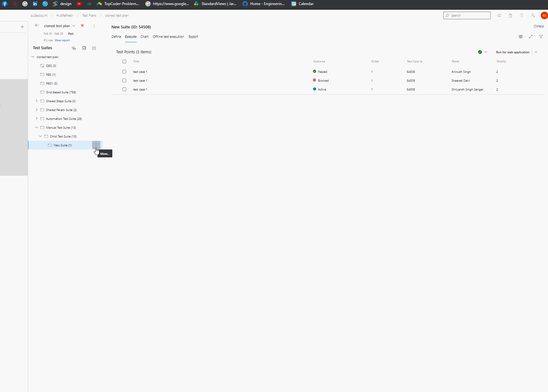
Task: Open the cloned test plan selector dropdown
Action: point(74,26)
